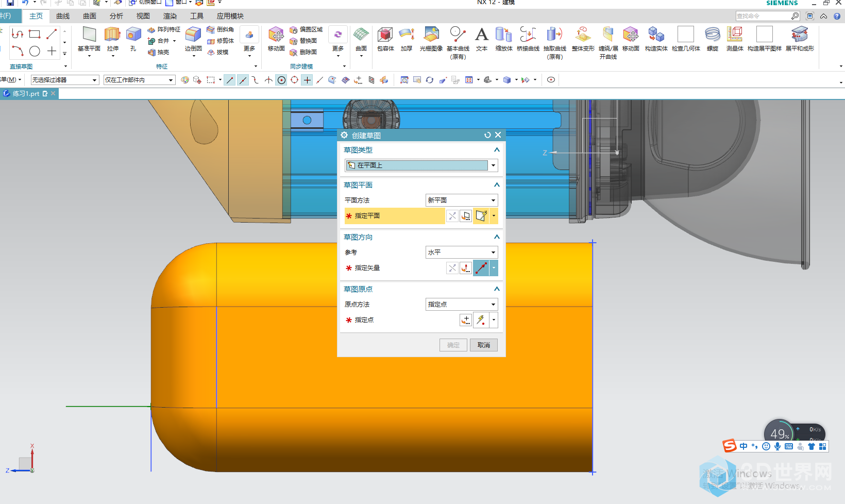The width and height of the screenshot is (845, 504).
Task: Click the 边倒圆 edge blend tool
Action: 193,39
